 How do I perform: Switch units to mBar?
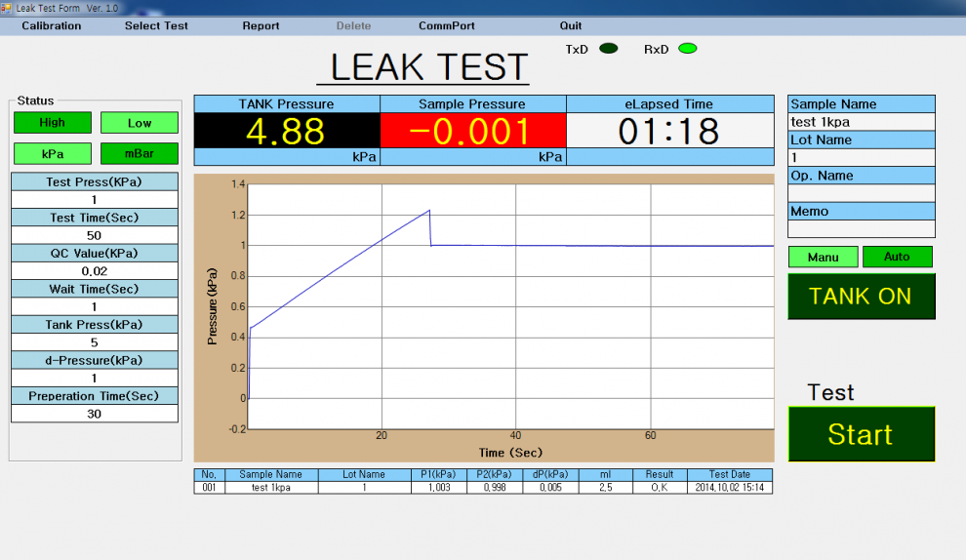click(140, 153)
